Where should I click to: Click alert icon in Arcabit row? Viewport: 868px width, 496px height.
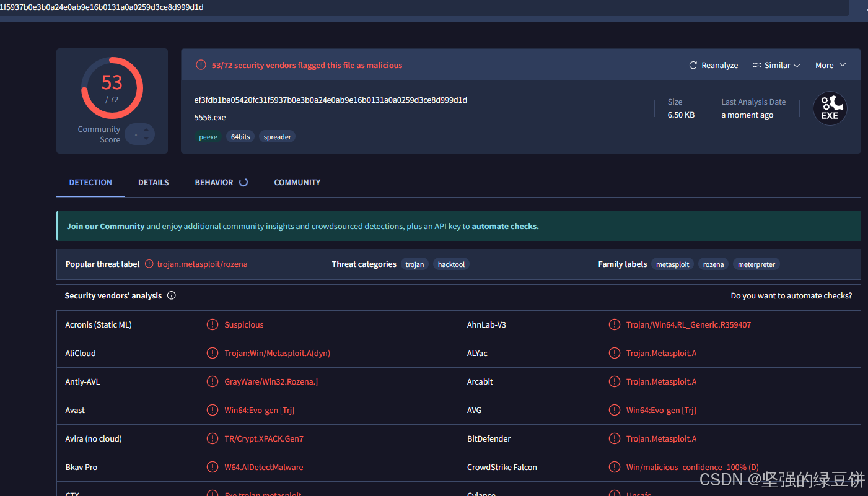coord(615,381)
